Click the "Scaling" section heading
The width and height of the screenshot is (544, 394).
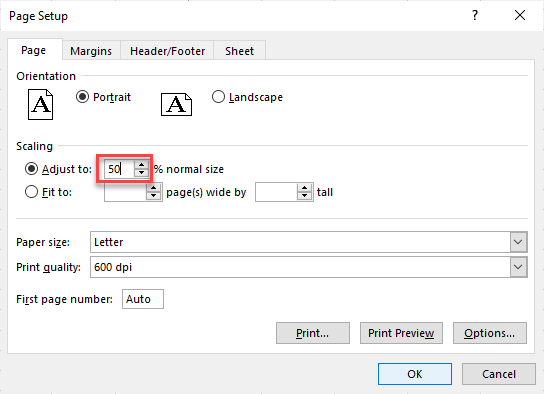(x=34, y=146)
